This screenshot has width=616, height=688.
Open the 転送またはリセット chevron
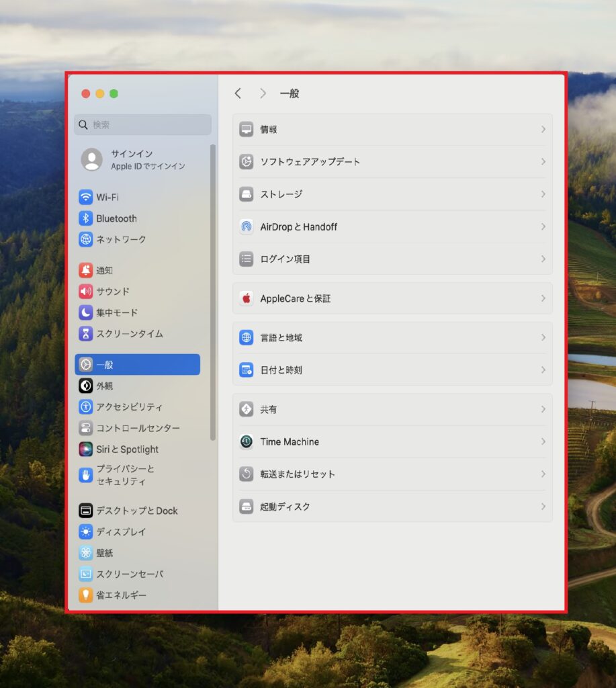coord(543,474)
